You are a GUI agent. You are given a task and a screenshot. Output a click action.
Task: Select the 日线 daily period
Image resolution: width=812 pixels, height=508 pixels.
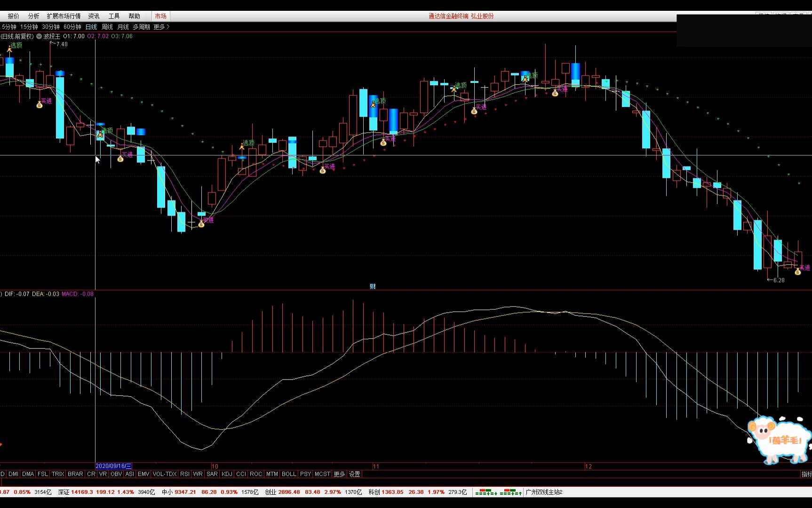[91, 27]
